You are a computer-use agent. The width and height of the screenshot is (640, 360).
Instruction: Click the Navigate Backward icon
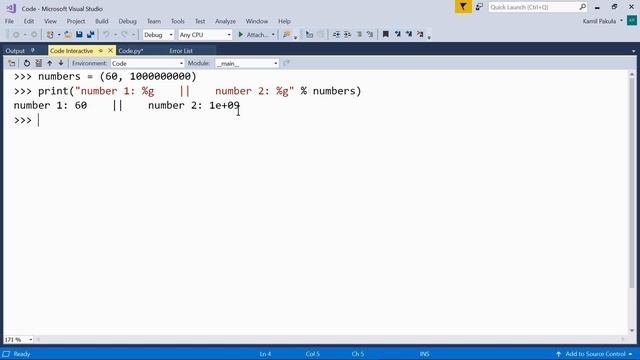(x=16, y=35)
